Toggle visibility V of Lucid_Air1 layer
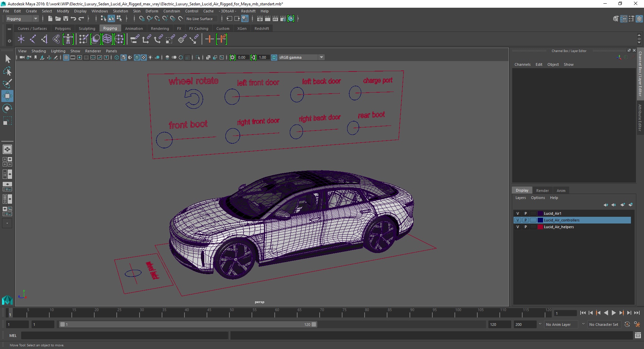This screenshot has width=644, height=349. (518, 213)
